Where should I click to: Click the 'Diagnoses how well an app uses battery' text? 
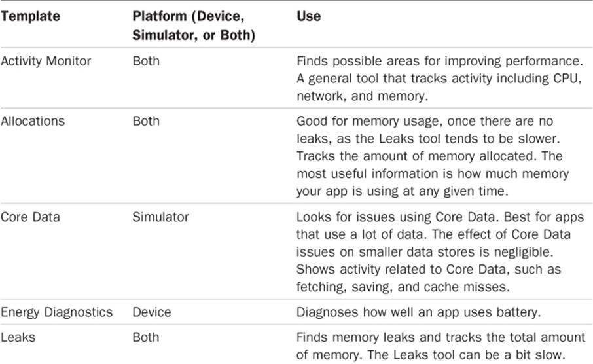[x=419, y=312]
